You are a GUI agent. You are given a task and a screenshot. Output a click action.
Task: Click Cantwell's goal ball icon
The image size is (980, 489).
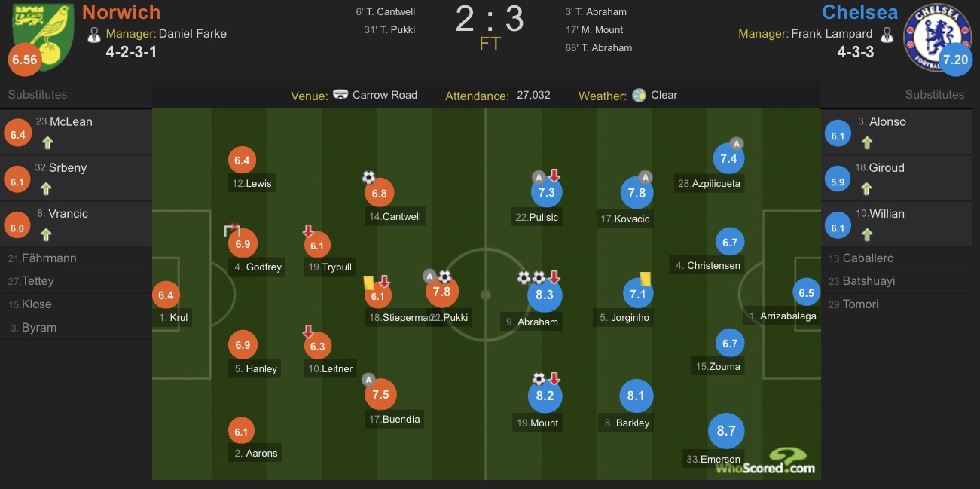pos(368,177)
